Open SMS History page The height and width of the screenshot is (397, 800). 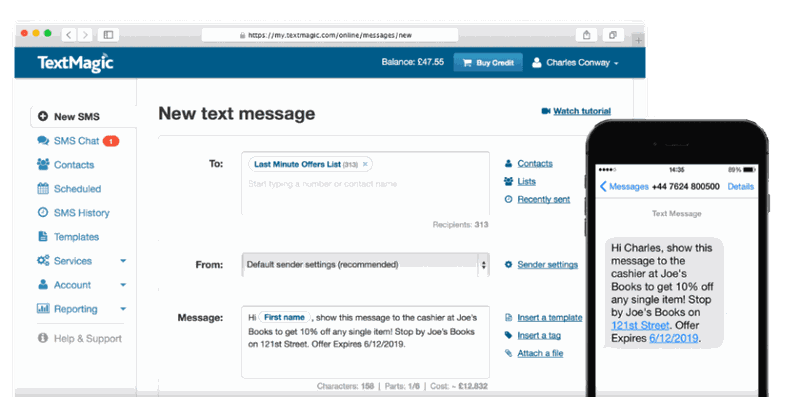82,213
